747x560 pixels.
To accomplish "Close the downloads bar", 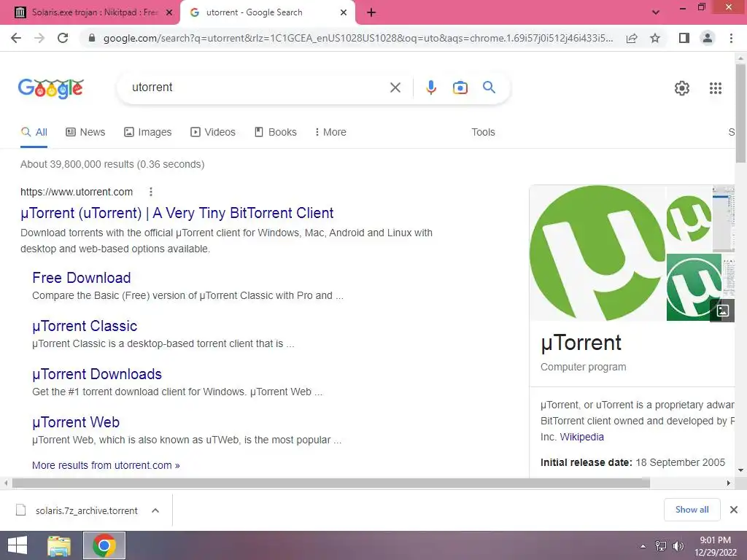I will [x=734, y=510].
